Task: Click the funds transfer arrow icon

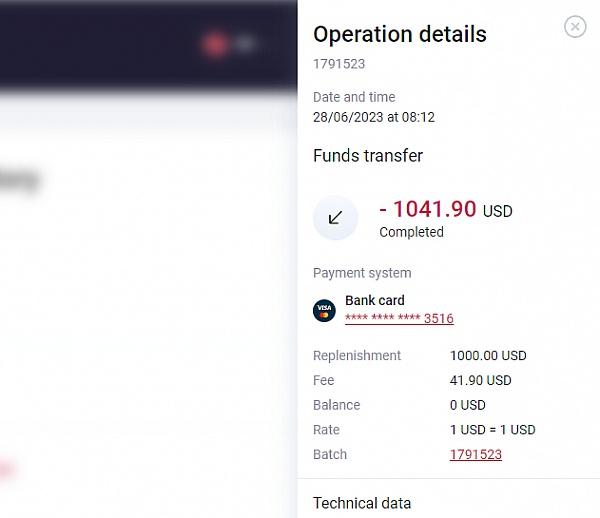Action: click(x=335, y=218)
